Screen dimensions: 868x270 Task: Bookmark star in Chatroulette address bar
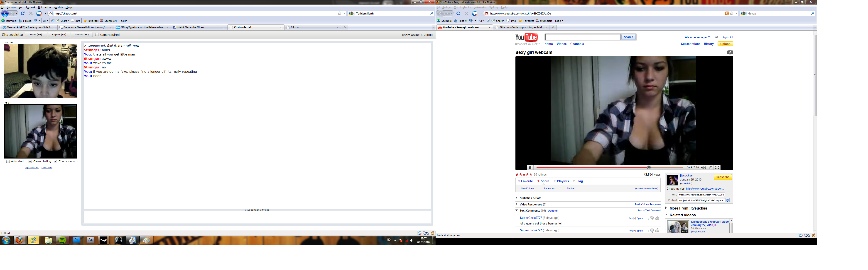click(339, 13)
